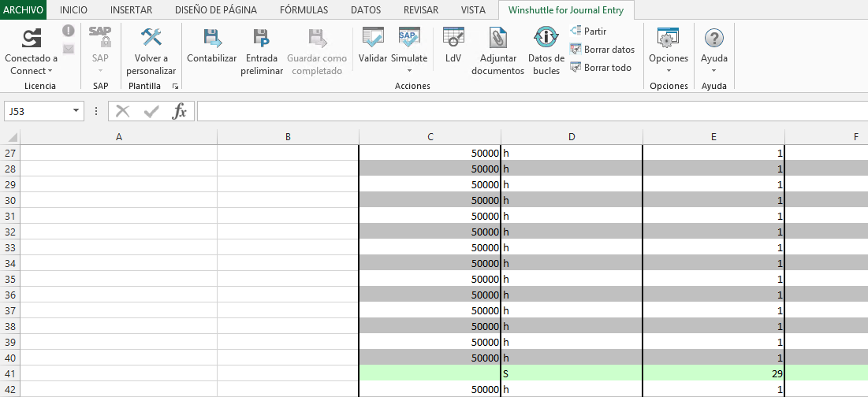The height and width of the screenshot is (397, 868).
Task: Switch to REVISAR tab
Action: (421, 10)
